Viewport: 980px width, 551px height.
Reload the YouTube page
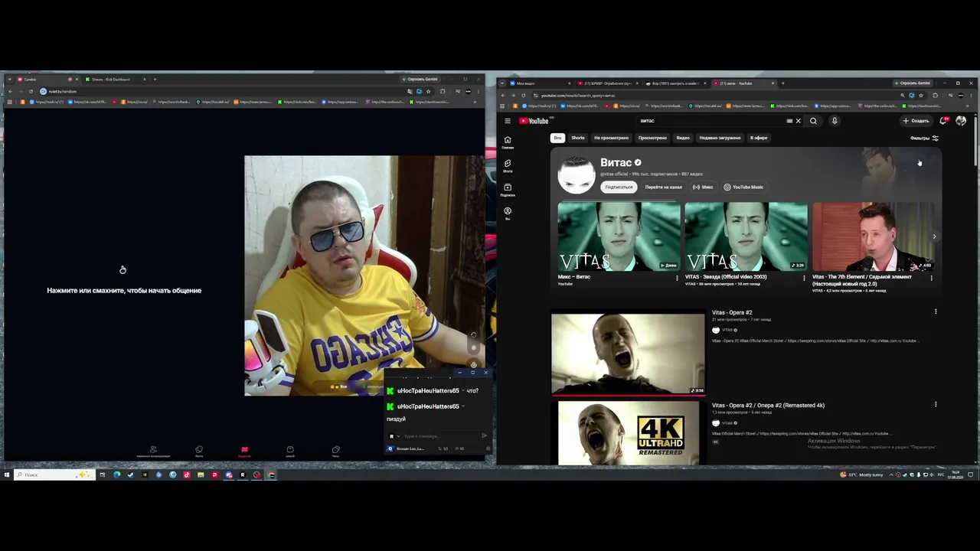524,96
